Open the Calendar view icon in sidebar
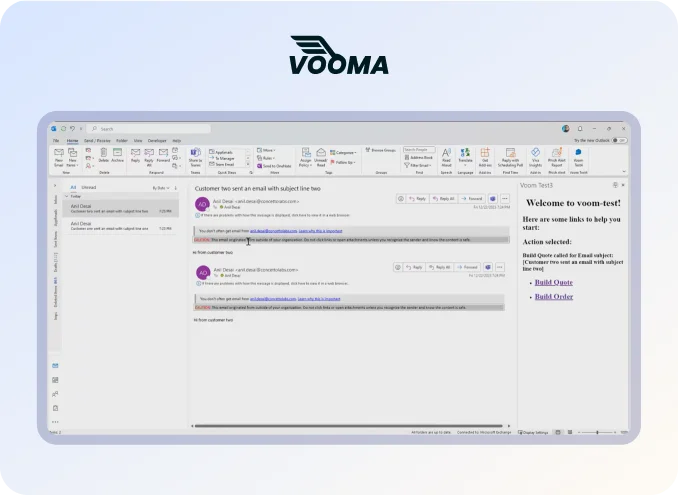Image resolution: width=678 pixels, height=495 pixels. (x=55, y=380)
